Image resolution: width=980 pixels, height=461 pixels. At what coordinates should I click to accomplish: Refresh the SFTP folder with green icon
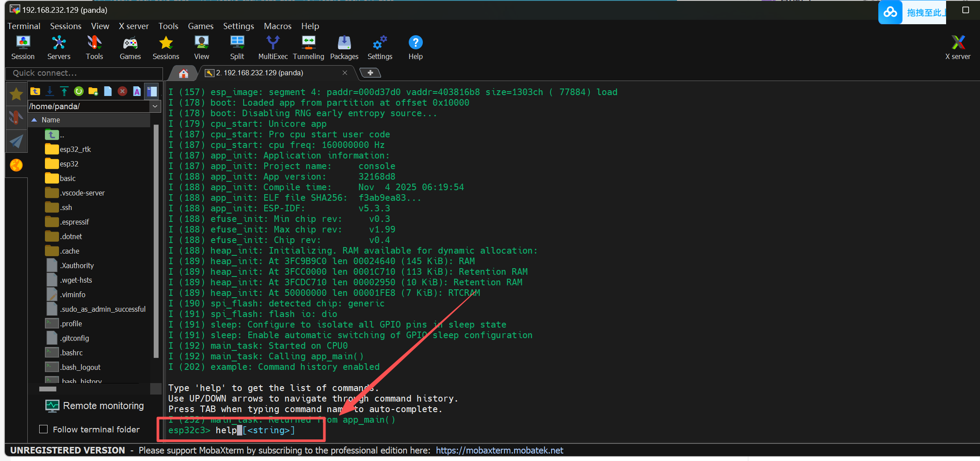point(79,91)
